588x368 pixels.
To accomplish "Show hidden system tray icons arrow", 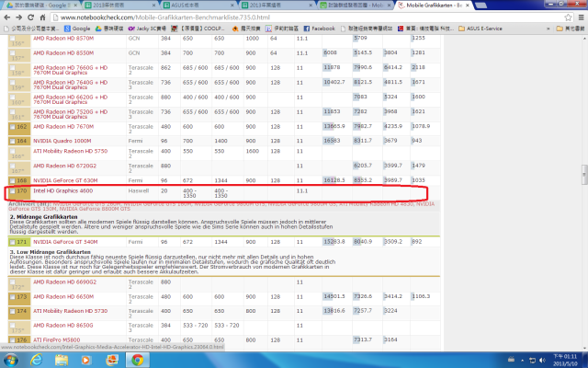I will 522,361.
